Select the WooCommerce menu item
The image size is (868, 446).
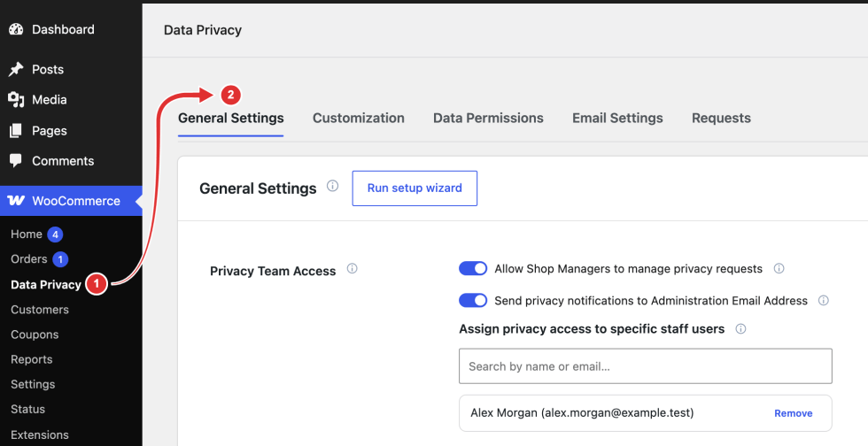click(71, 201)
